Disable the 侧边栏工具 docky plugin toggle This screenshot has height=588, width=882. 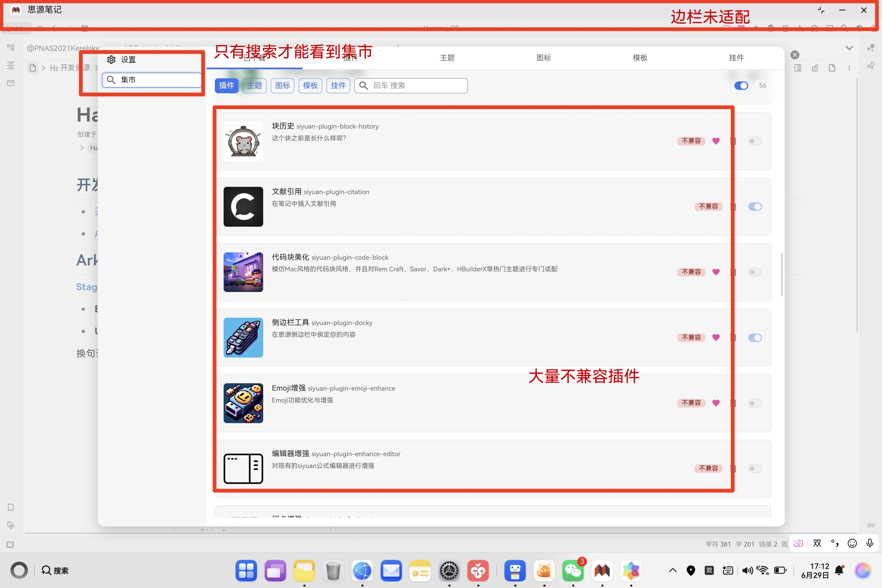tap(756, 337)
